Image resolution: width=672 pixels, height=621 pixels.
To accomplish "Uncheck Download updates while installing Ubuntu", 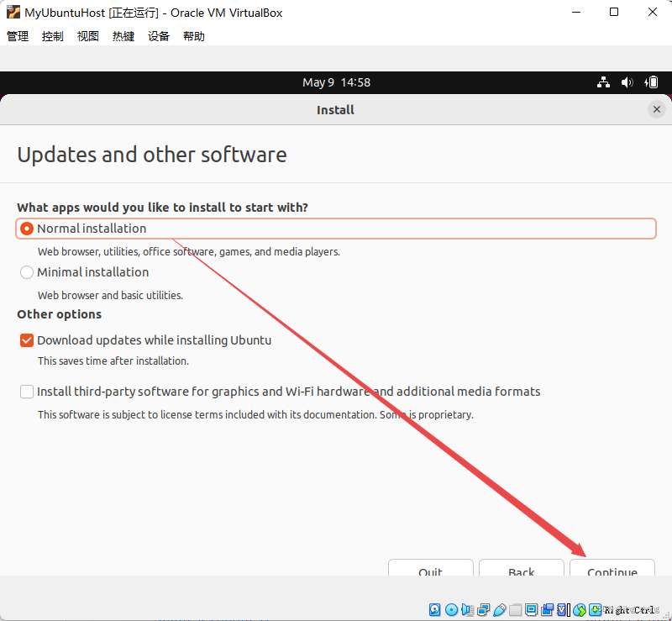I will coord(27,340).
